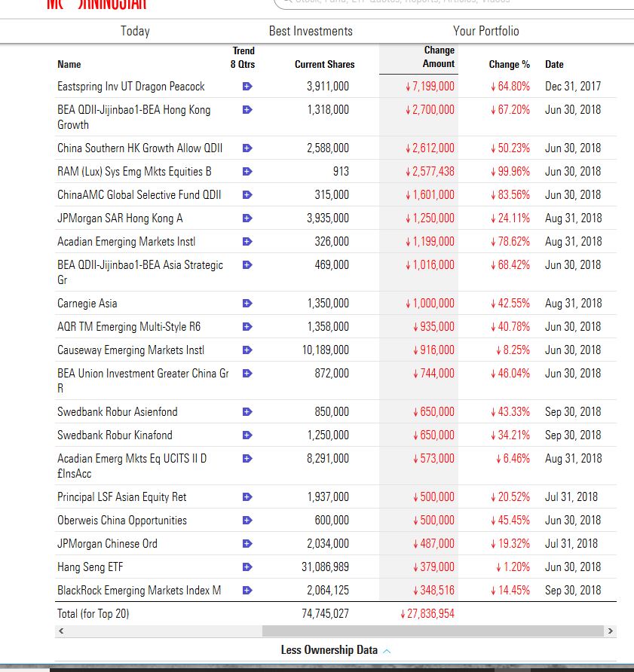Click trend icon for Carnegie Asia row
634x672 pixels.
coord(247,304)
